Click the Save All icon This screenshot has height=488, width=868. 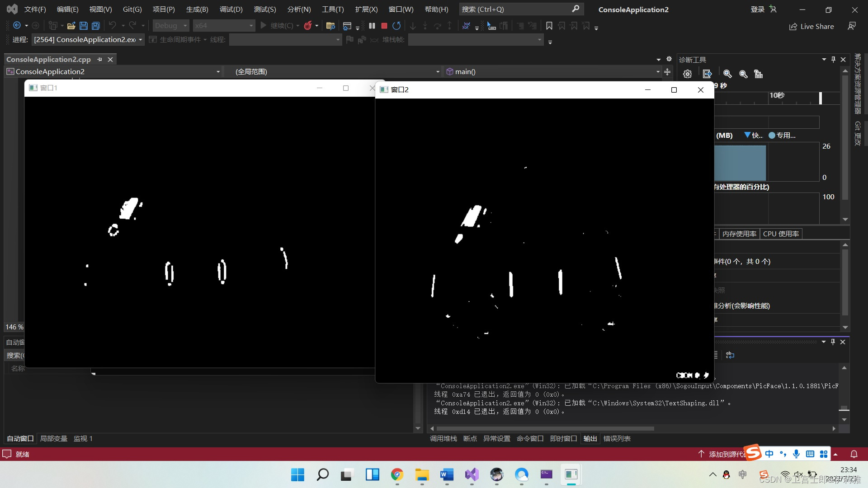click(x=96, y=26)
